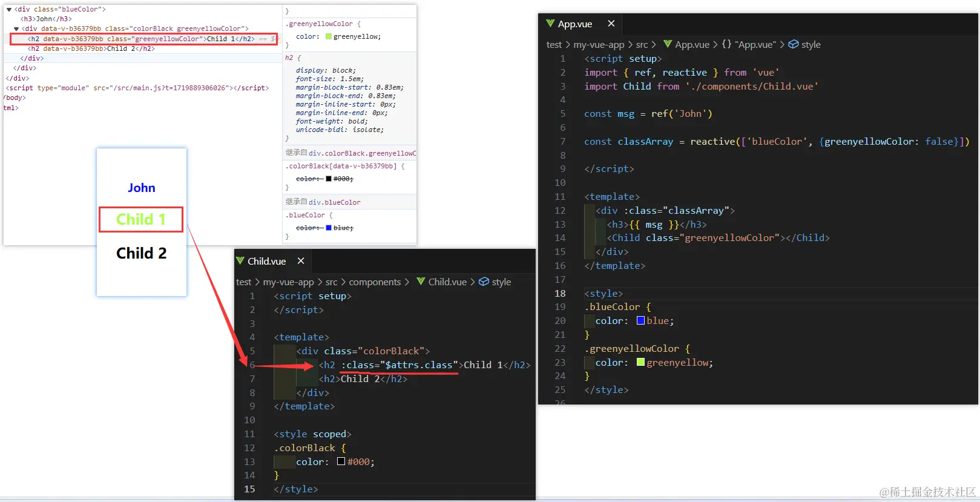Click line number 15 in Child.vue gutter
Screen dimensions: 980x502
tap(249, 489)
